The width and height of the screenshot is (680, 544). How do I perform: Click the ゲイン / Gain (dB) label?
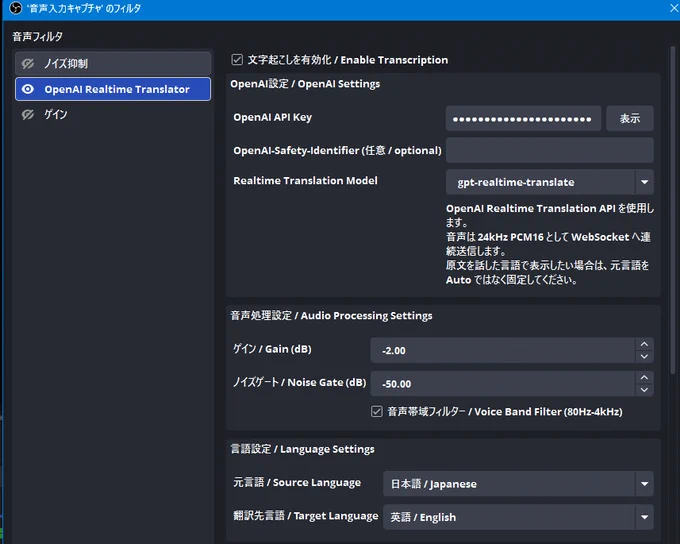[272, 349]
